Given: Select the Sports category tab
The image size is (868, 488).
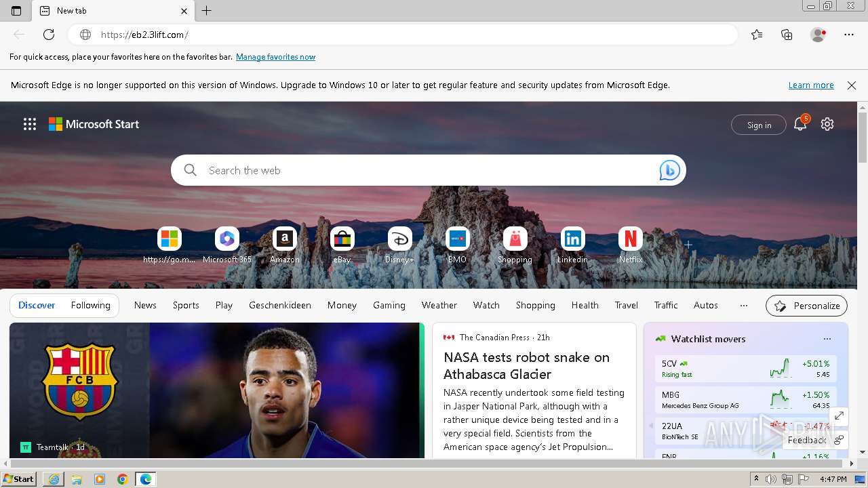Looking at the screenshot, I should 186,306.
